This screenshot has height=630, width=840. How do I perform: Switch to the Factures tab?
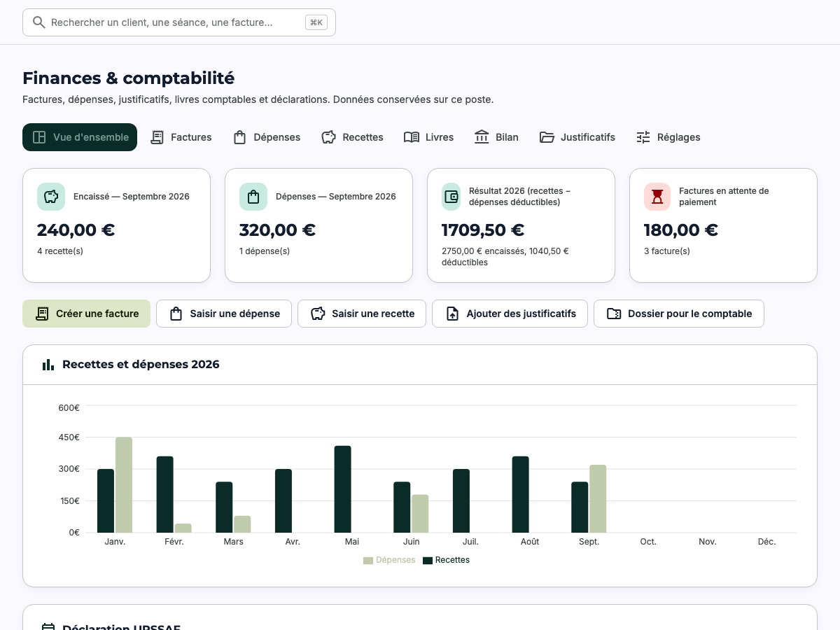click(x=181, y=137)
